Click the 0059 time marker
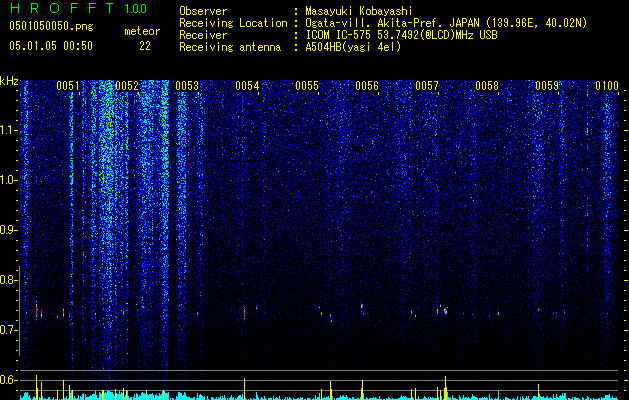 click(547, 86)
